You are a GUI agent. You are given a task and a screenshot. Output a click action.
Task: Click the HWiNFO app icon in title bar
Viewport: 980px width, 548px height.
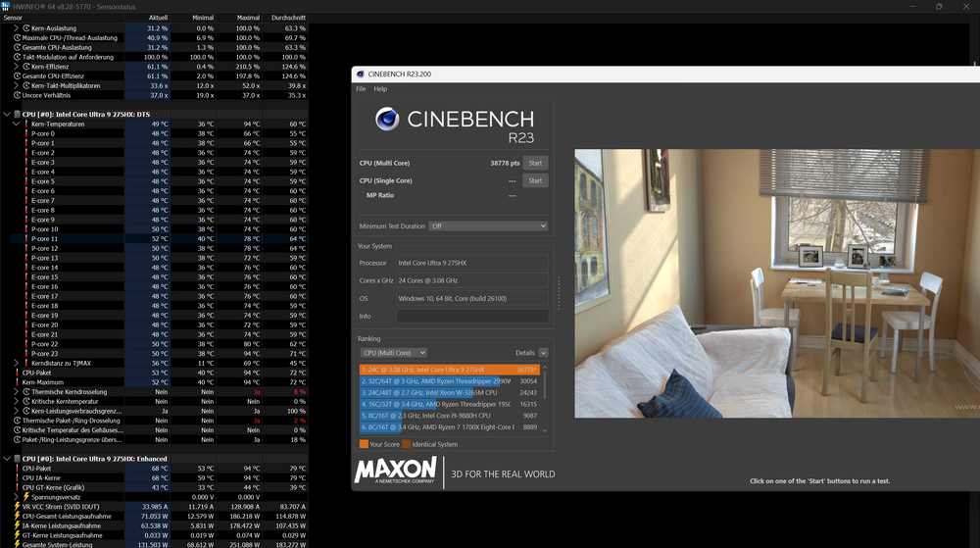tap(6, 6)
